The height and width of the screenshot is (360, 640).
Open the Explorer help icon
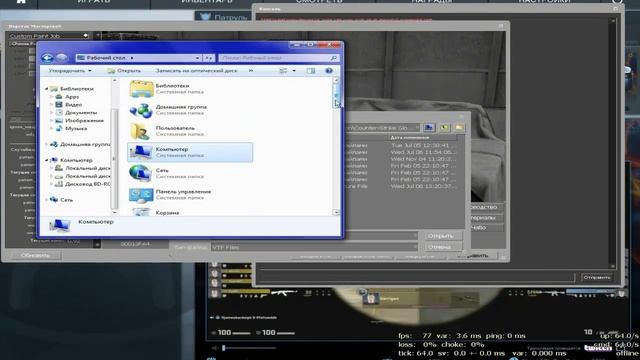[329, 71]
